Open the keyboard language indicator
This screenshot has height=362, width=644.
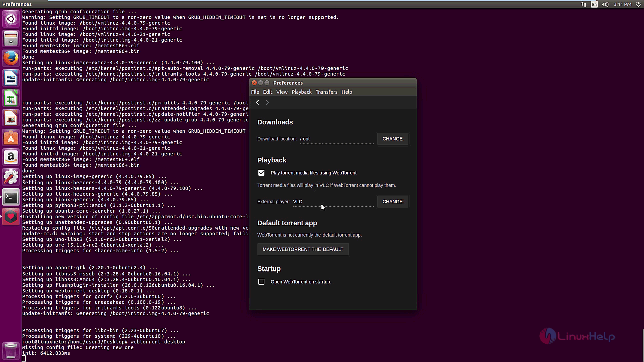(x=595, y=4)
